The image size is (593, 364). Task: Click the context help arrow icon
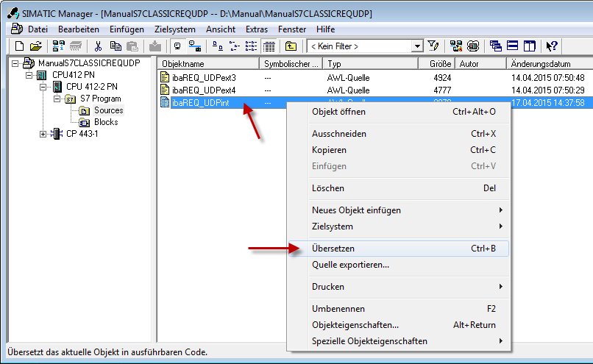(552, 46)
